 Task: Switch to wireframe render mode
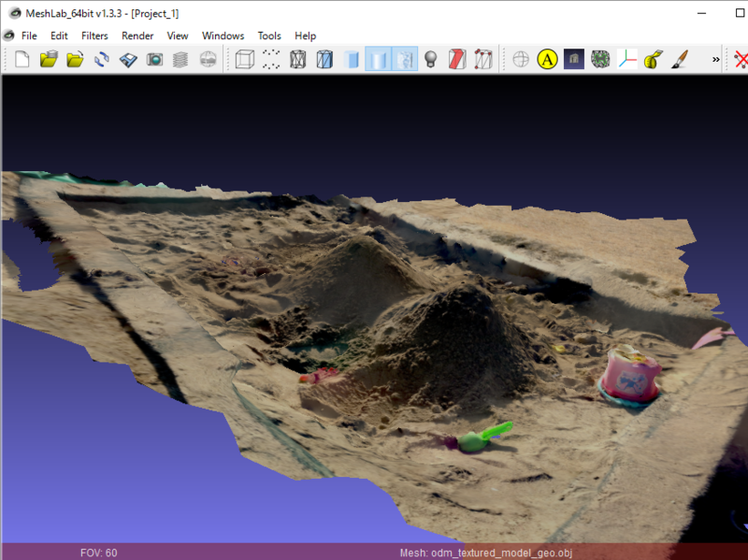coord(297,60)
